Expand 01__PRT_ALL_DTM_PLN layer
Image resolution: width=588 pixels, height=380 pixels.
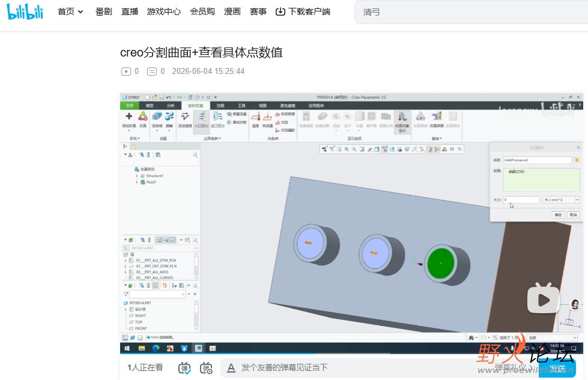pos(126,260)
